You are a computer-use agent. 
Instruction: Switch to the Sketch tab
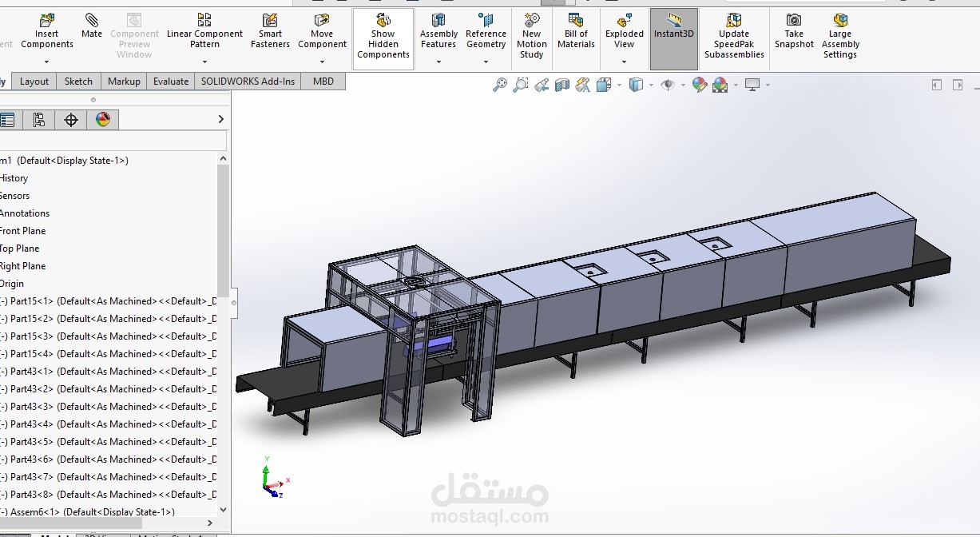(x=78, y=82)
